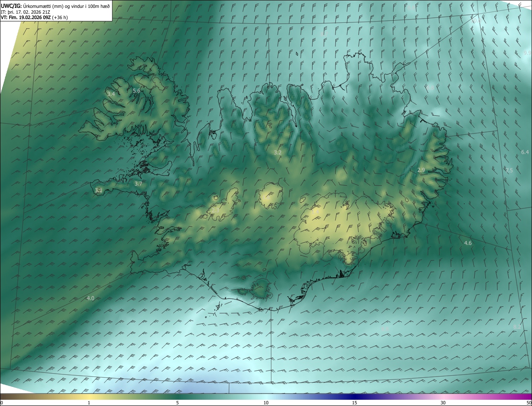Click the 5.6 value label on the map
Screen dimensions: 532x406
136,90
